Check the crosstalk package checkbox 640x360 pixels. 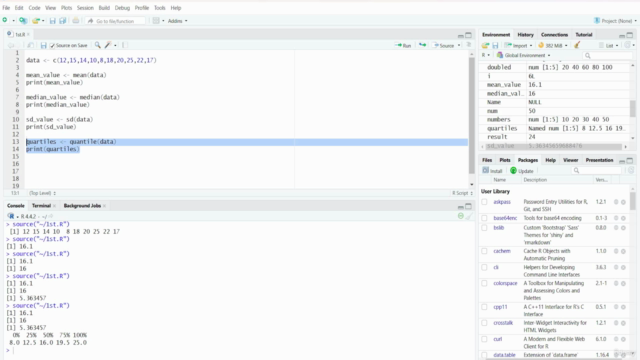point(484,323)
